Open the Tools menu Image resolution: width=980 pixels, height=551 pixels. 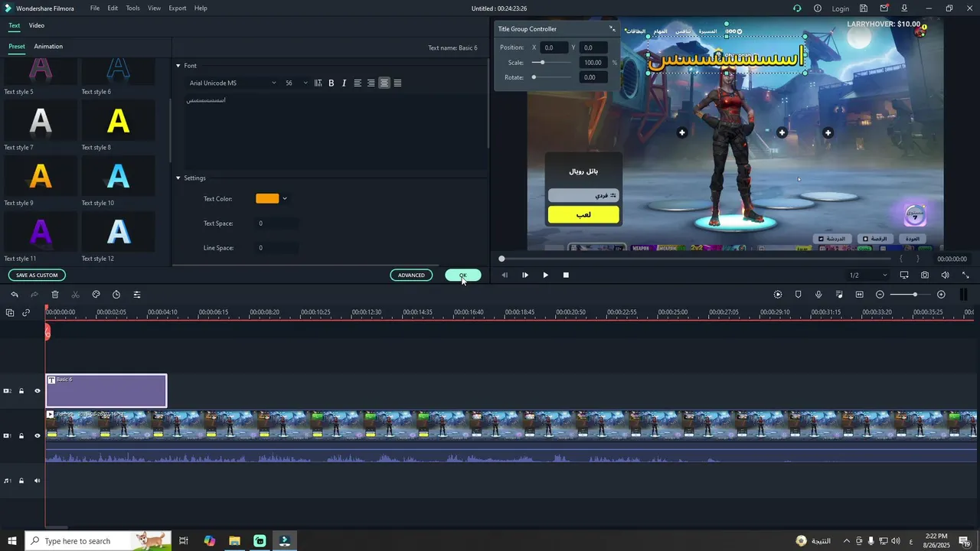click(133, 8)
